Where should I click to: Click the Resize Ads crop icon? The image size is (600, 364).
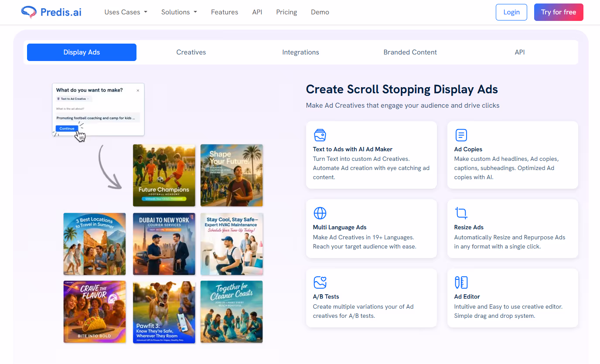tap(461, 213)
